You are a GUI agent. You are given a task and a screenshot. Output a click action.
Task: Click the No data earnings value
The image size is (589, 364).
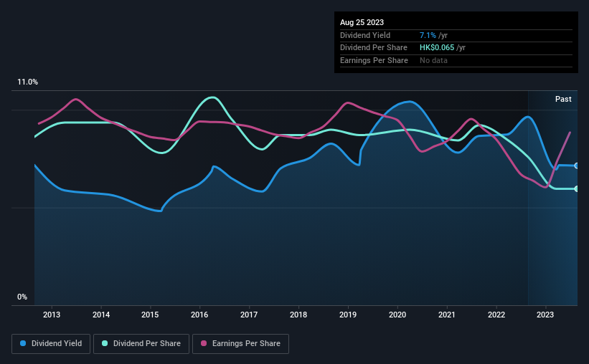(x=433, y=60)
